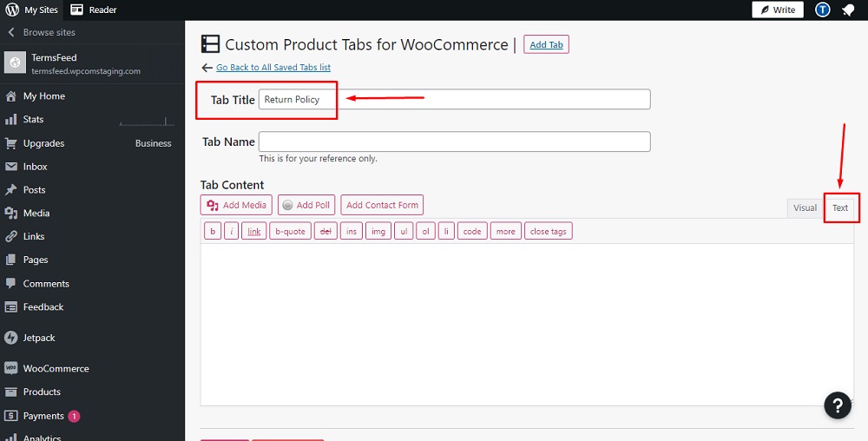This screenshot has width=868, height=441.
Task: Click the b-quote quicktag button
Action: pos(290,231)
